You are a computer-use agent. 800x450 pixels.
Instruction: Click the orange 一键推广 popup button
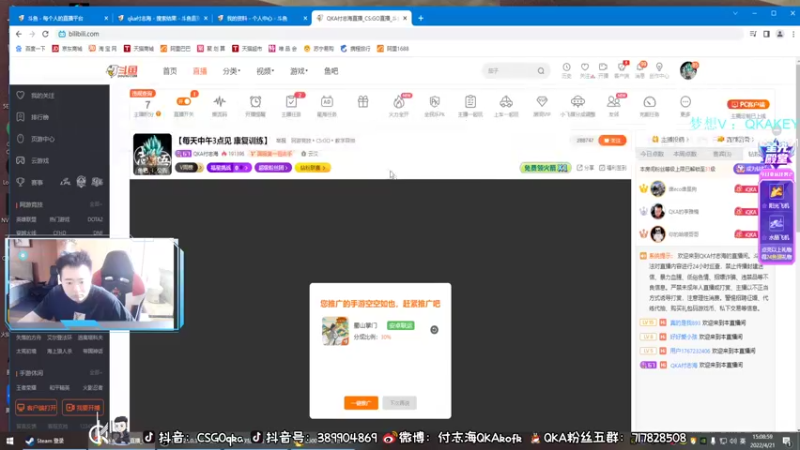(361, 403)
